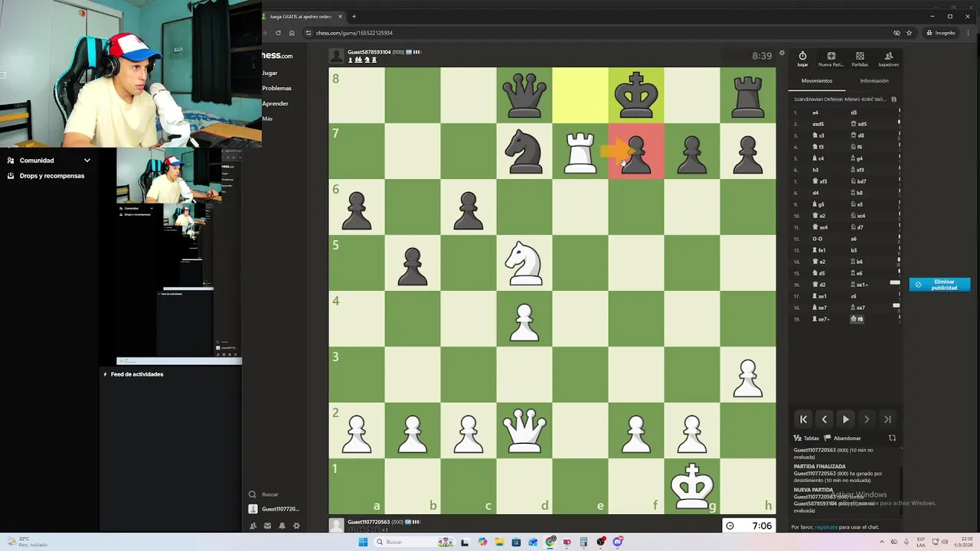This screenshot has width=980, height=551.
Task: Open the friends icon in sidebar footer
Action: tap(253, 526)
